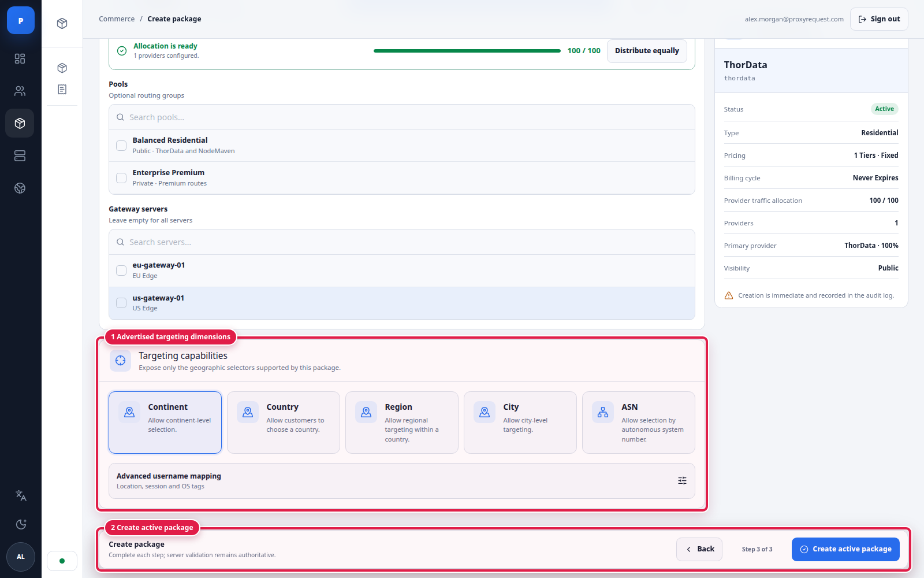The height and width of the screenshot is (578, 924).
Task: Open the dashboard grid icon in sidebar
Action: point(20,58)
